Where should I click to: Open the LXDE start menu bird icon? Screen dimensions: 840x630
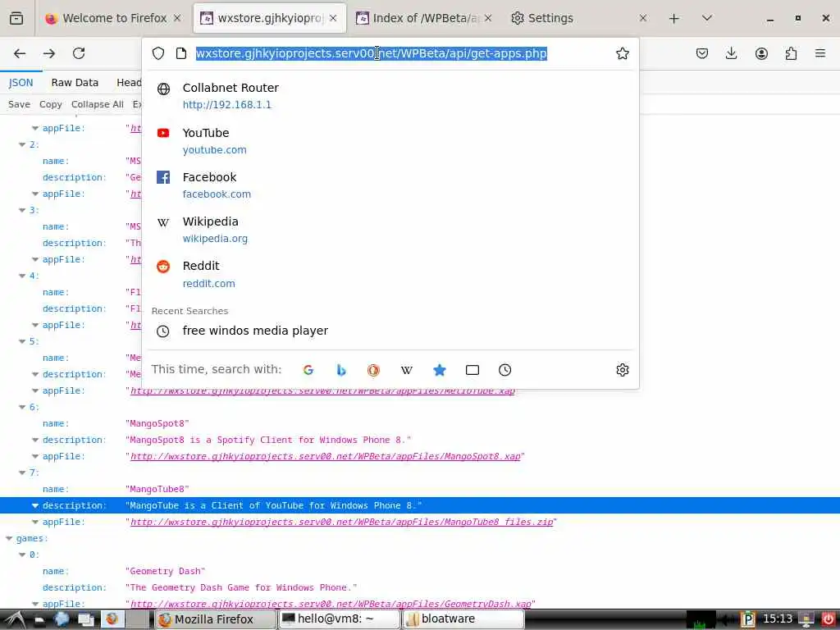tap(15, 619)
